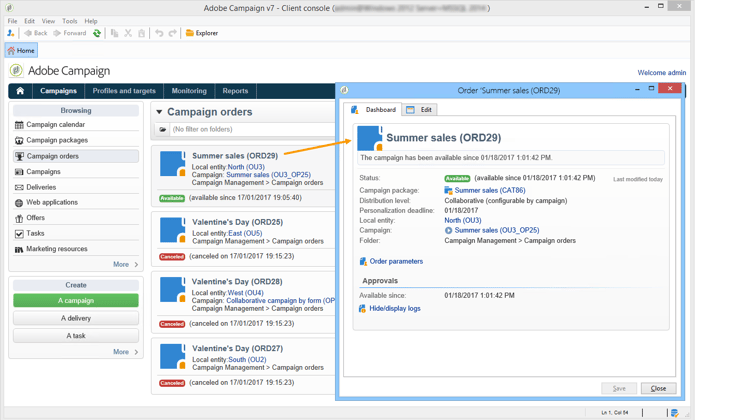Click the Redo arrow icon
Viewport: 750px width, 420px height.
[173, 33]
